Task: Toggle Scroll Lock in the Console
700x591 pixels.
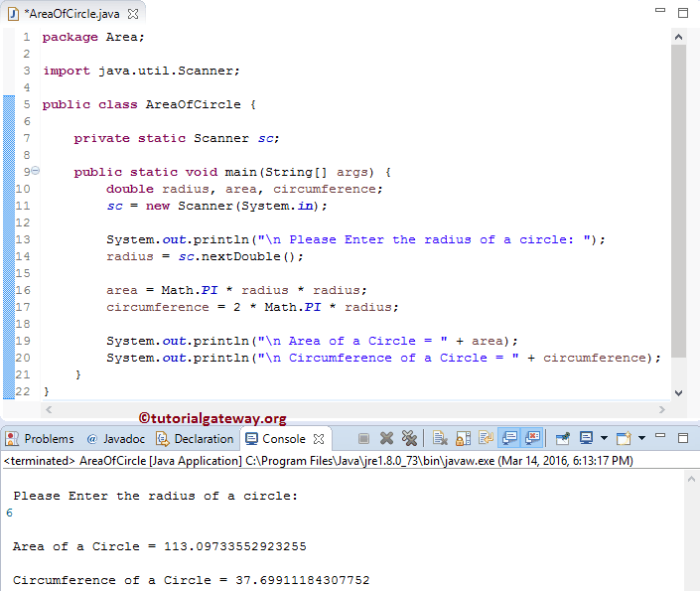Action: (x=463, y=439)
